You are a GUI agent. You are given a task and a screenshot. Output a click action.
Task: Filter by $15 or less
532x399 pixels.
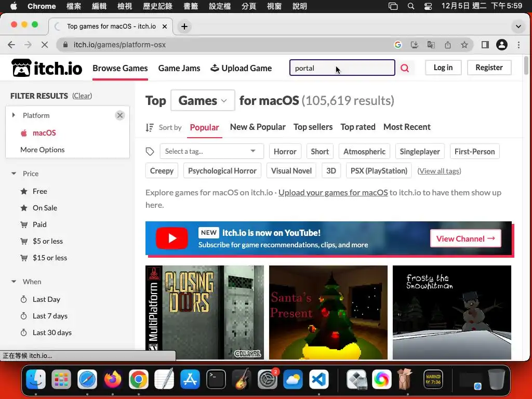[x=50, y=258]
